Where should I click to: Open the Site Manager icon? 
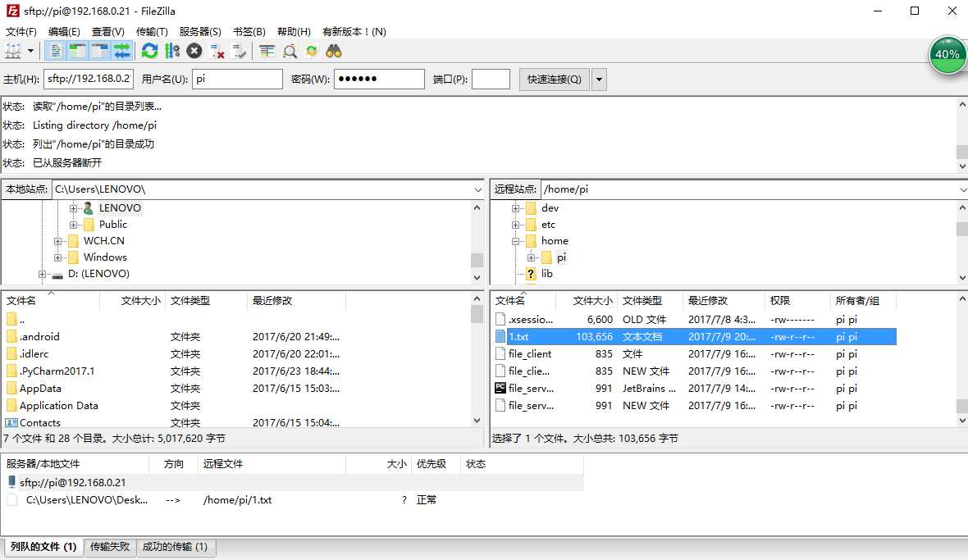(x=13, y=51)
